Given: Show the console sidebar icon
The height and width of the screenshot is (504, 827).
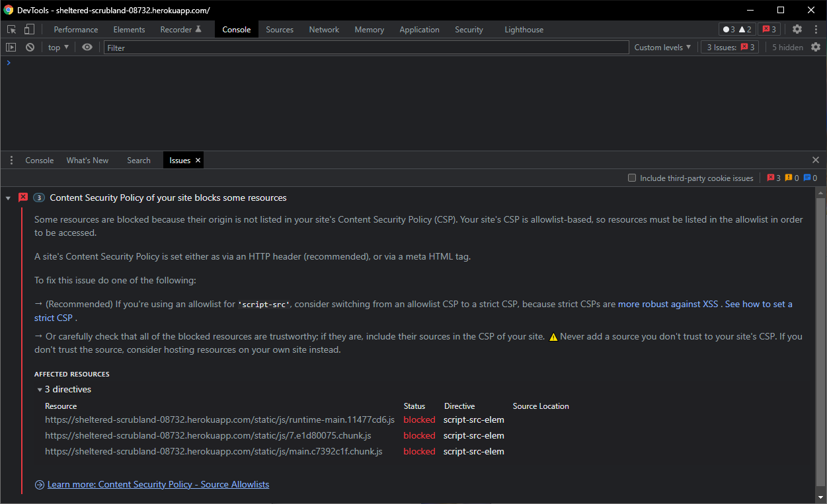Looking at the screenshot, I should 11,47.
